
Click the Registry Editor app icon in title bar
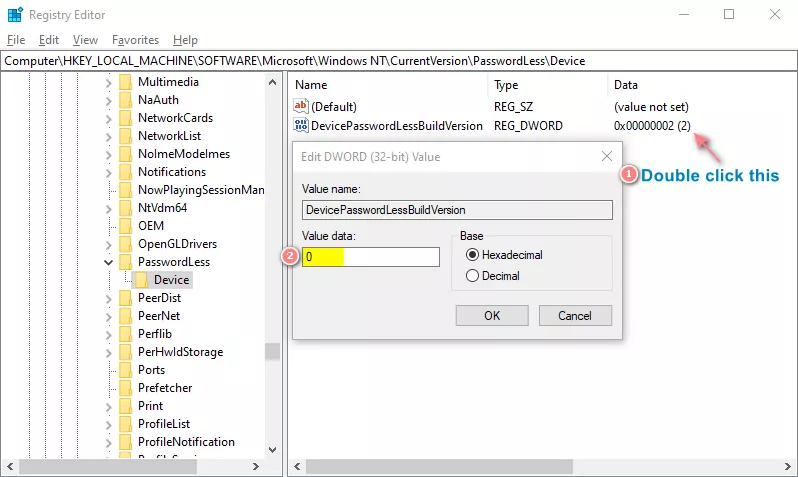[x=15, y=15]
